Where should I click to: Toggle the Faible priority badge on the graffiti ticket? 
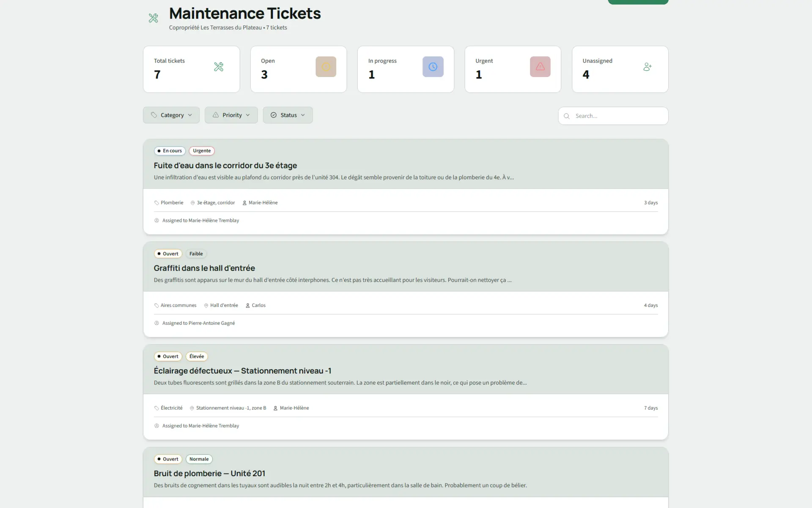coord(196,254)
